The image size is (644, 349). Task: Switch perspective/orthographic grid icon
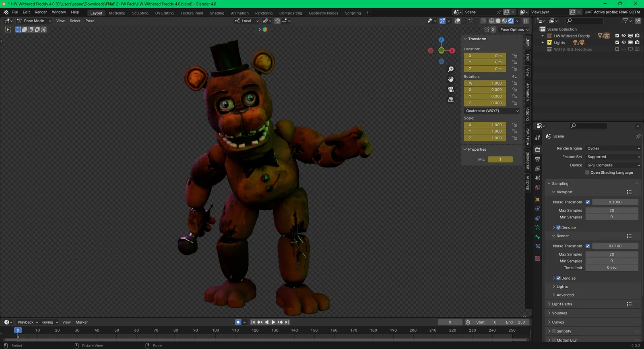[x=451, y=100]
